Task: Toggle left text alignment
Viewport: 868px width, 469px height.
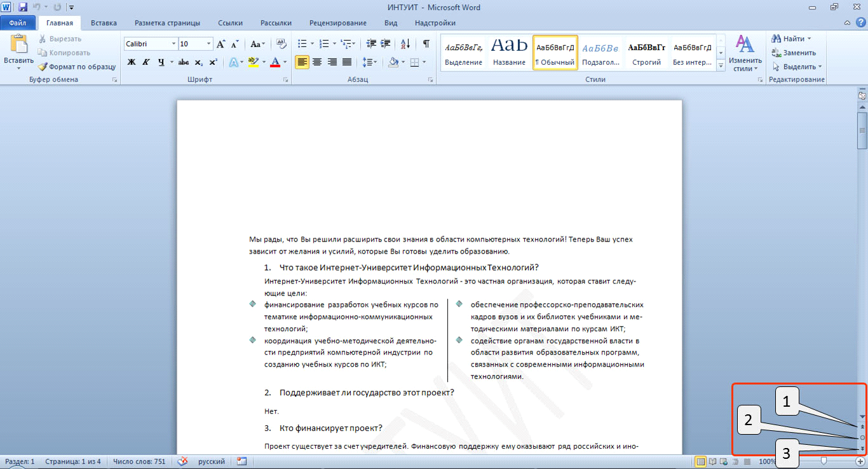Action: point(302,62)
